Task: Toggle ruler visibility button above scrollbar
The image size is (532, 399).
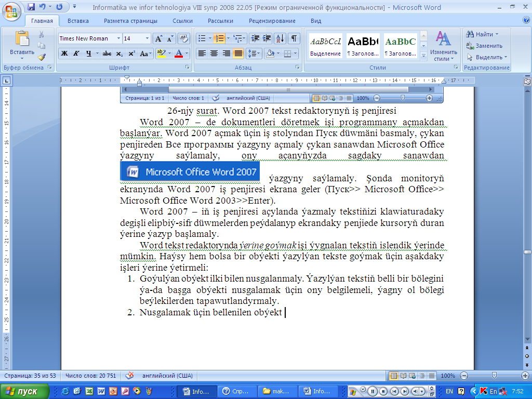Action: click(x=527, y=81)
